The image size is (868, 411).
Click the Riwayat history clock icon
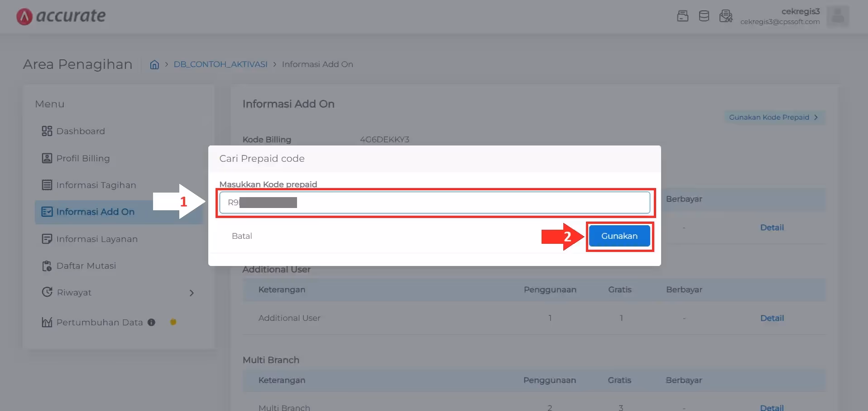[x=47, y=292]
